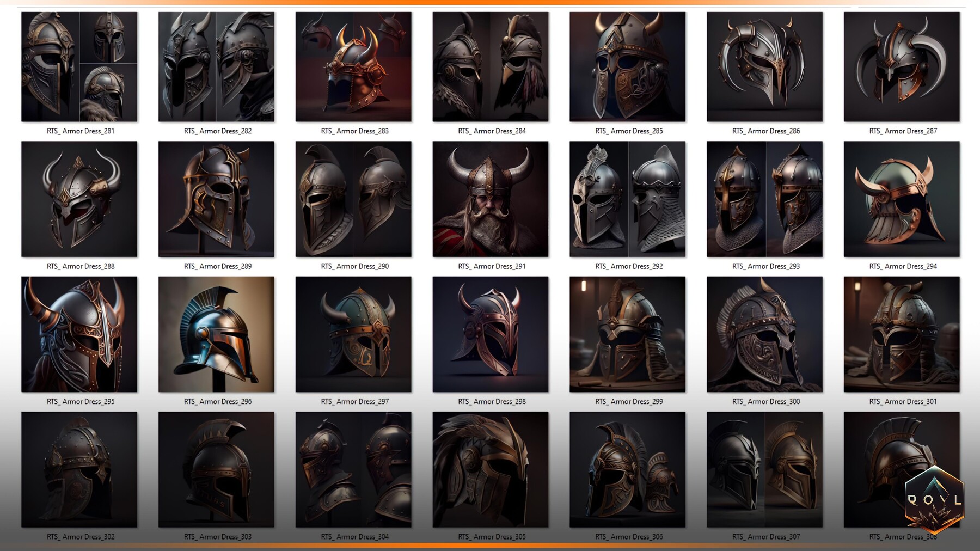View the studded helmet RTS_ Armor Dress_302
The image size is (980, 551).
coord(79,470)
